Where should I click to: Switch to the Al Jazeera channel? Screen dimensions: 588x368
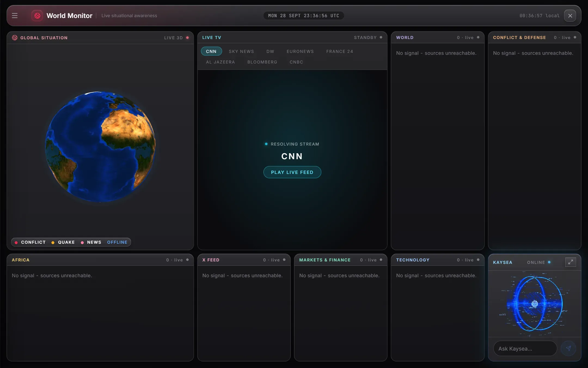[x=220, y=62]
